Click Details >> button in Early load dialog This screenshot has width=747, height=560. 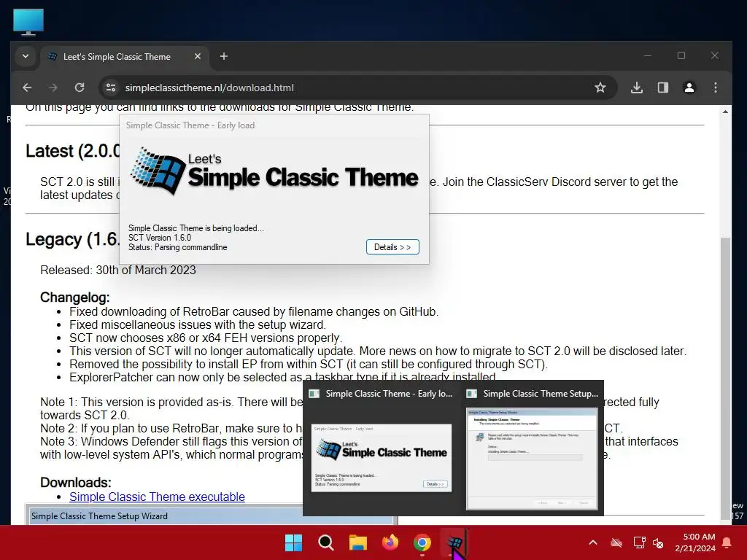[392, 247]
